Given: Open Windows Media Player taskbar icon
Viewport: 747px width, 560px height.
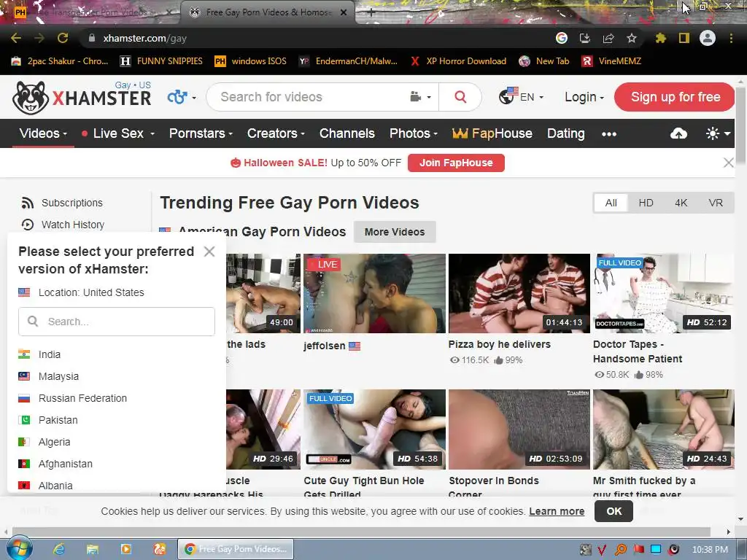Looking at the screenshot, I should pyautogui.click(x=126, y=549).
